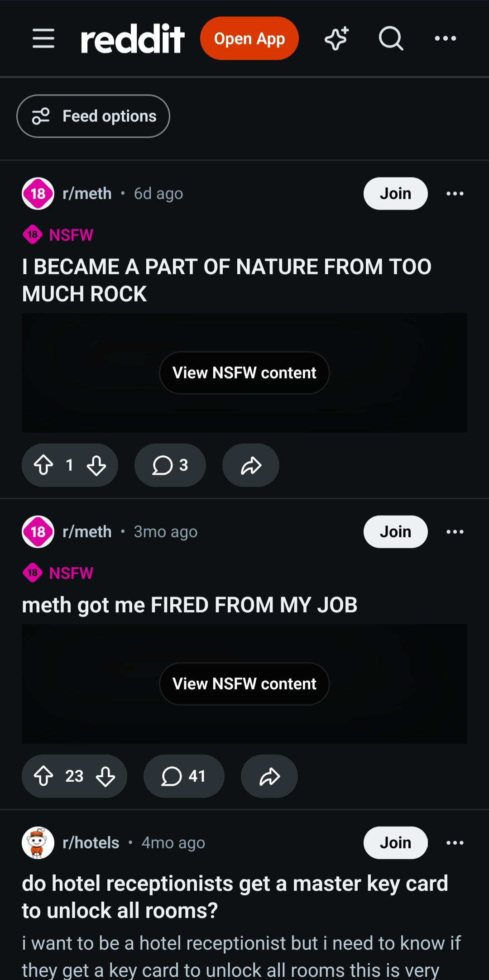Open comments on post with 3 comments
This screenshot has width=489, height=980.
point(170,465)
